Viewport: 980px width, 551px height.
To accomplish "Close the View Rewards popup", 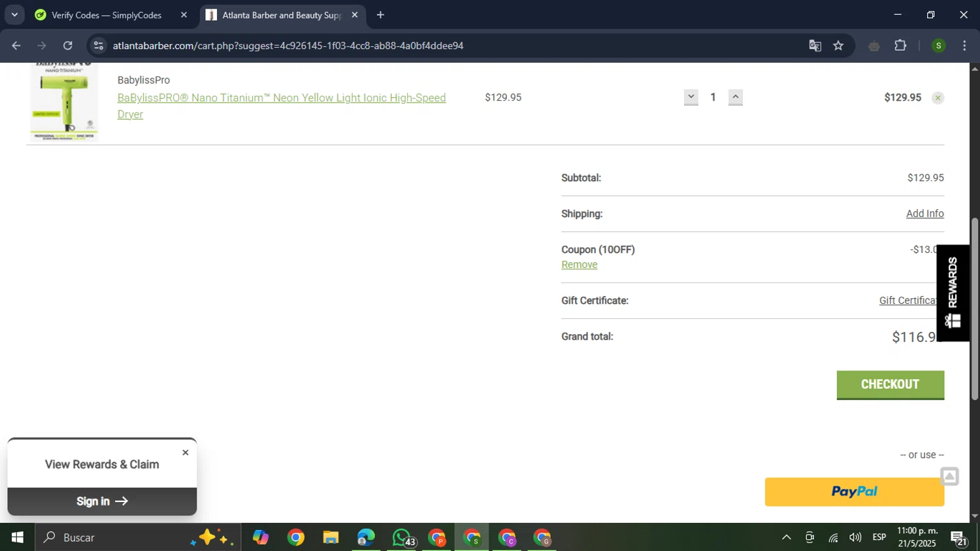I will coord(186,452).
